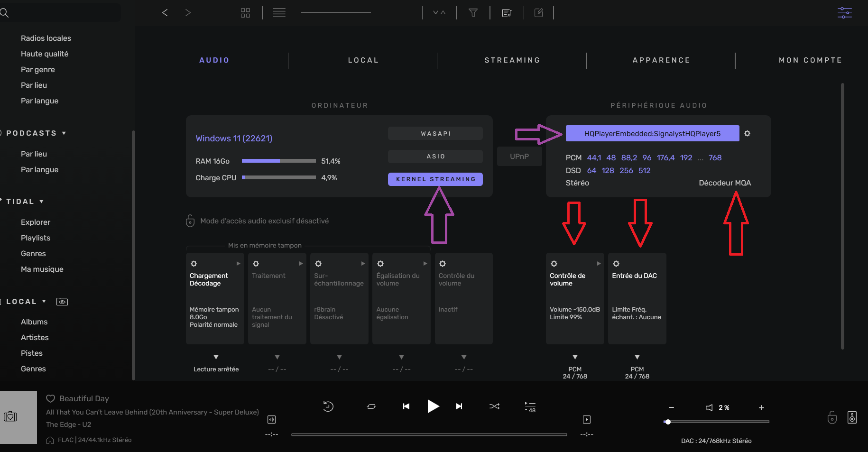Open gear of Chargement Décodage module
This screenshot has height=452, width=868.
click(194, 264)
